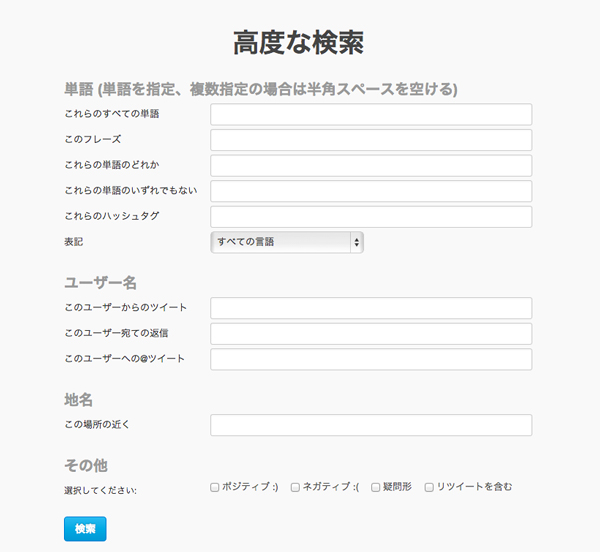Select the これらの単語のいずれでもない field
The image size is (600, 552).
coord(370,191)
